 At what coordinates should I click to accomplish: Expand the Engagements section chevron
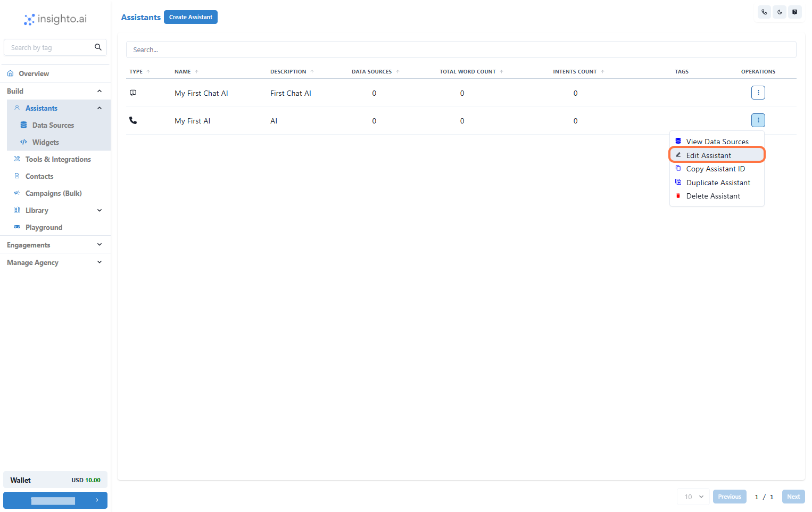pyautogui.click(x=100, y=244)
